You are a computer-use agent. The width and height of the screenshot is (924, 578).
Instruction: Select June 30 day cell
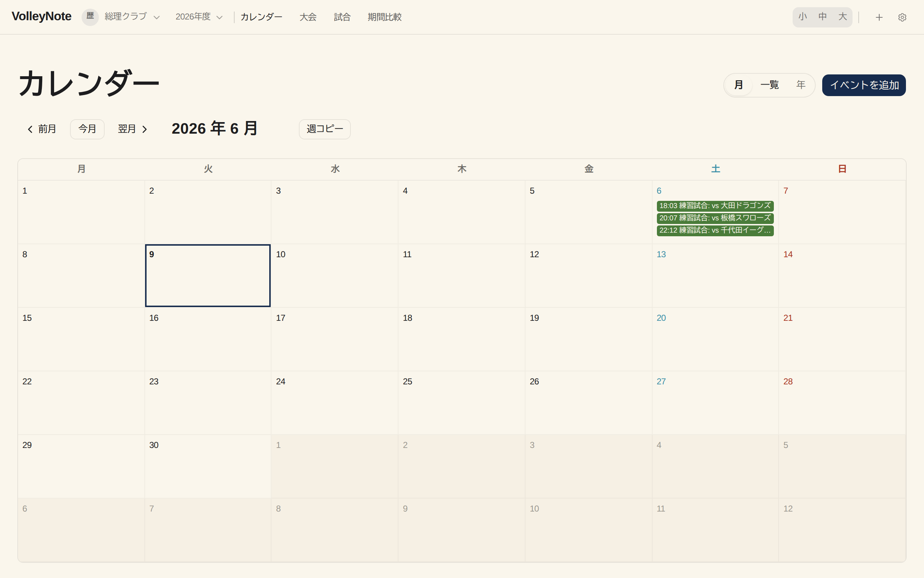tap(208, 466)
